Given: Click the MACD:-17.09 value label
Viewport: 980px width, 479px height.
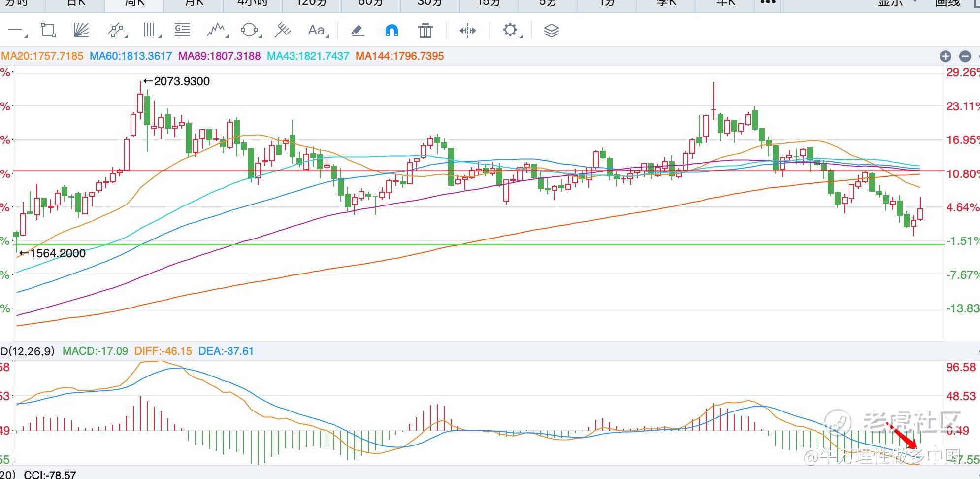Looking at the screenshot, I should coord(96,351).
